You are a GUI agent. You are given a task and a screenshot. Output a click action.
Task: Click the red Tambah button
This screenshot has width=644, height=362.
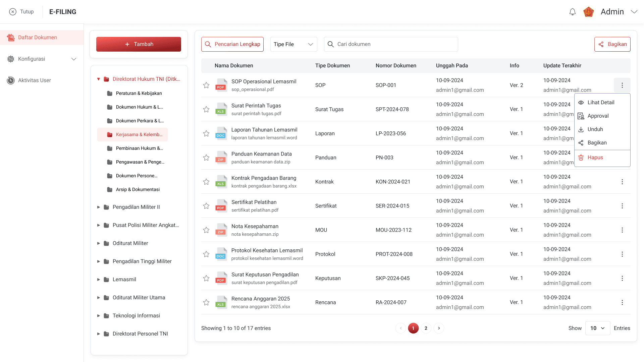tap(139, 44)
